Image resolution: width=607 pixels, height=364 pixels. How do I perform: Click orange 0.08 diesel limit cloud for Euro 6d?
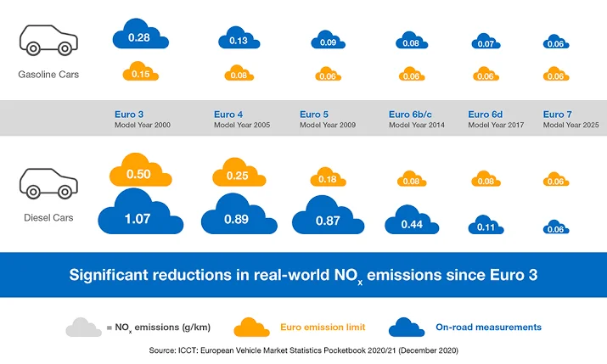486,179
